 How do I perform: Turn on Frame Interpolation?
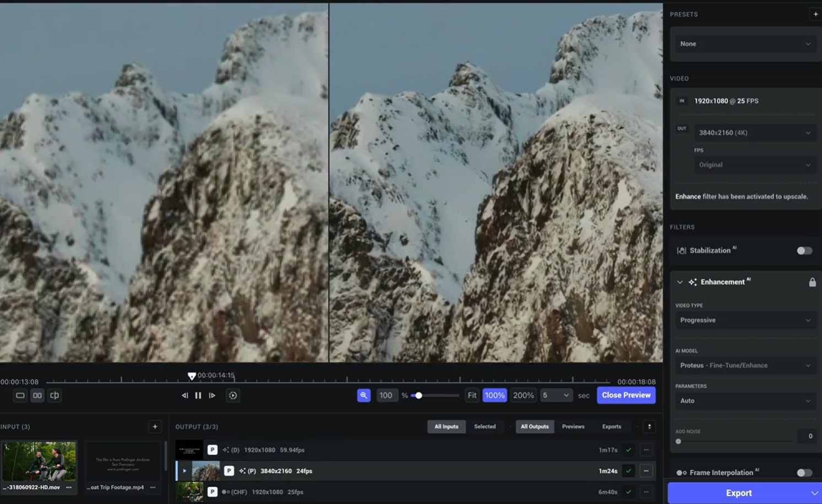coord(804,473)
